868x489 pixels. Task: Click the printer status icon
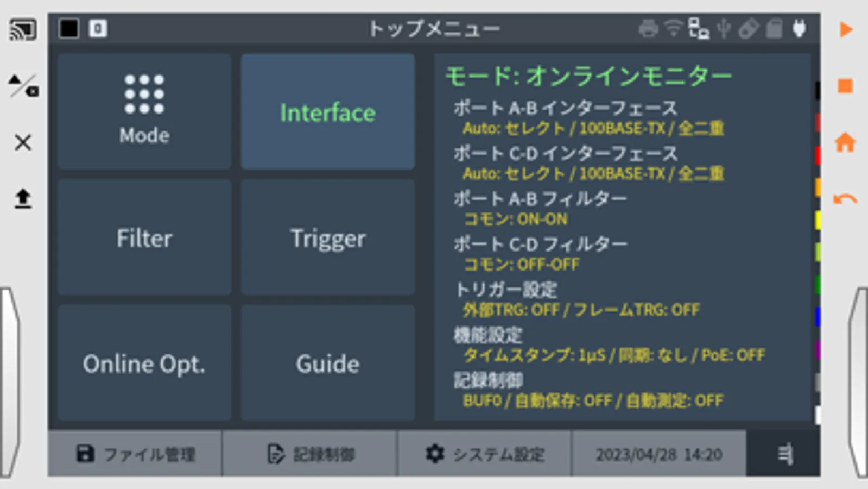(x=648, y=28)
